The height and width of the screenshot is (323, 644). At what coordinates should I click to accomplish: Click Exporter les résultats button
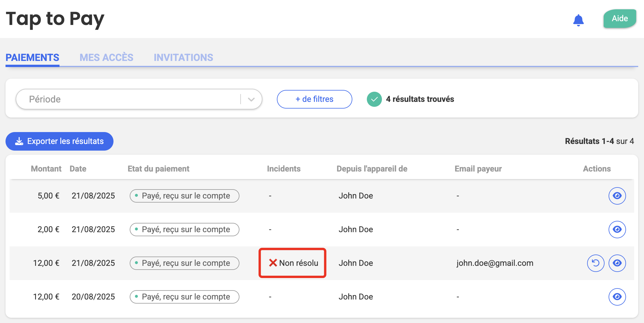pyautogui.click(x=59, y=141)
